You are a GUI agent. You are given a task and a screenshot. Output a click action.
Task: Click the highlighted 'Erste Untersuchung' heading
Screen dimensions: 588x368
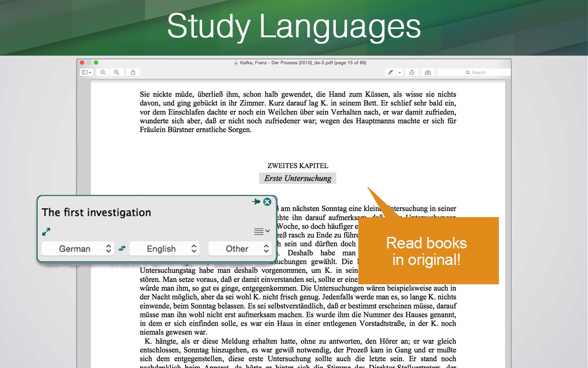(298, 178)
